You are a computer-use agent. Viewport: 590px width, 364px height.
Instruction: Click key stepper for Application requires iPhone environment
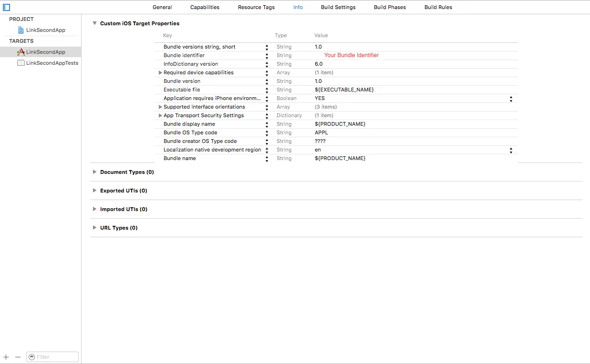pos(267,99)
